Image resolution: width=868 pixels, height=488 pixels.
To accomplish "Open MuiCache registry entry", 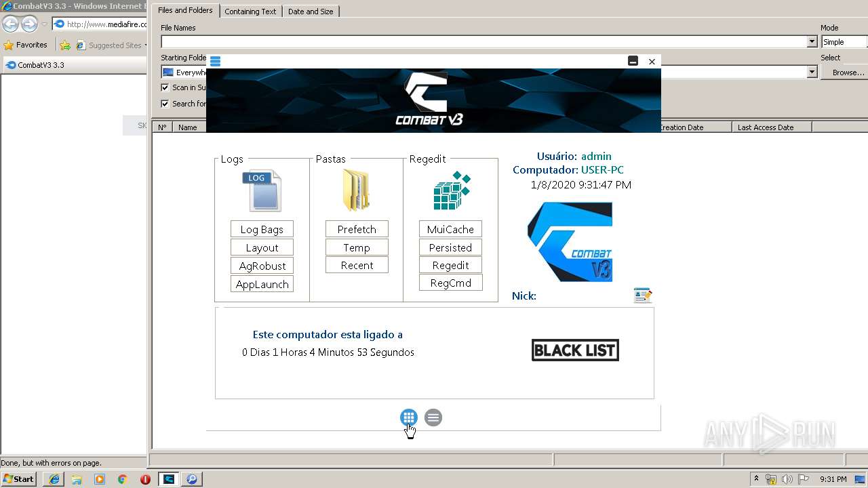I will [x=450, y=229].
